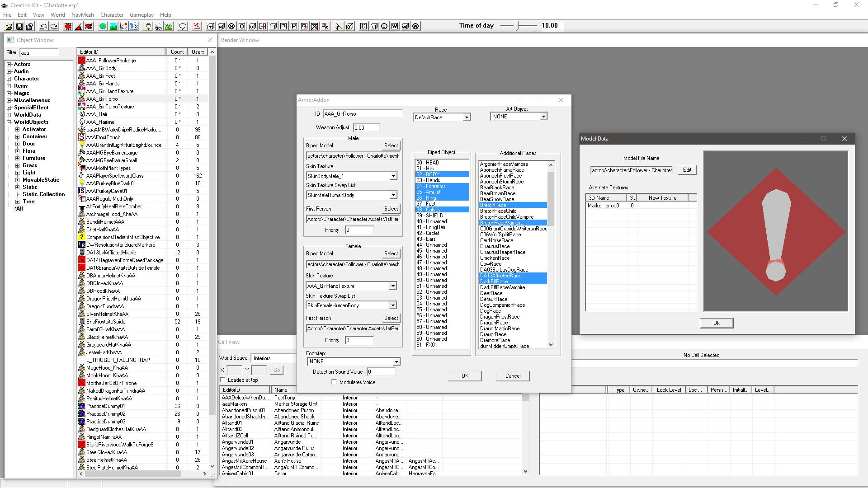868x488 pixels.
Task: Check the Modulates Voice checkbox
Action: point(334,382)
